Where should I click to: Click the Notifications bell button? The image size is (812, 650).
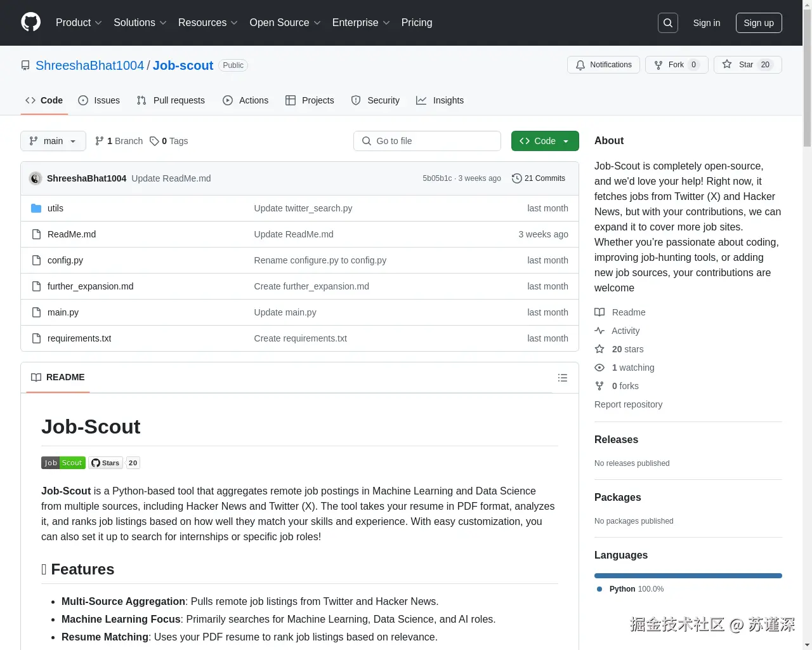[x=603, y=65]
